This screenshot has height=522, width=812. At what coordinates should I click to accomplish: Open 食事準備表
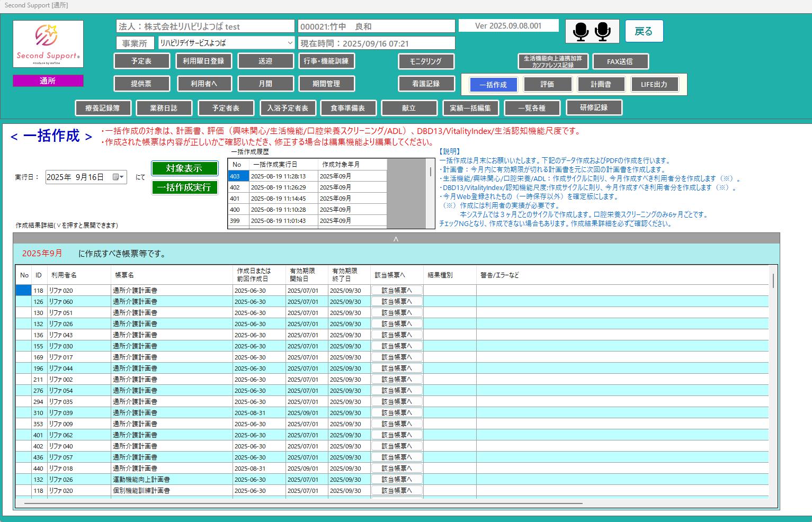pyautogui.click(x=348, y=108)
